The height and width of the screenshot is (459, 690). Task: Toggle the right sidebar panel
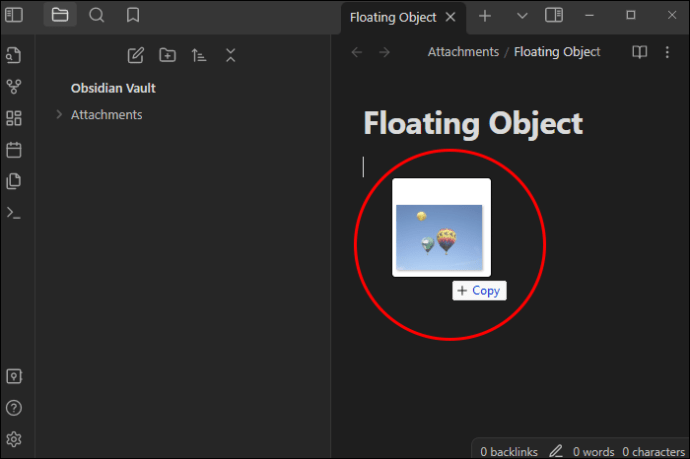coord(554,15)
